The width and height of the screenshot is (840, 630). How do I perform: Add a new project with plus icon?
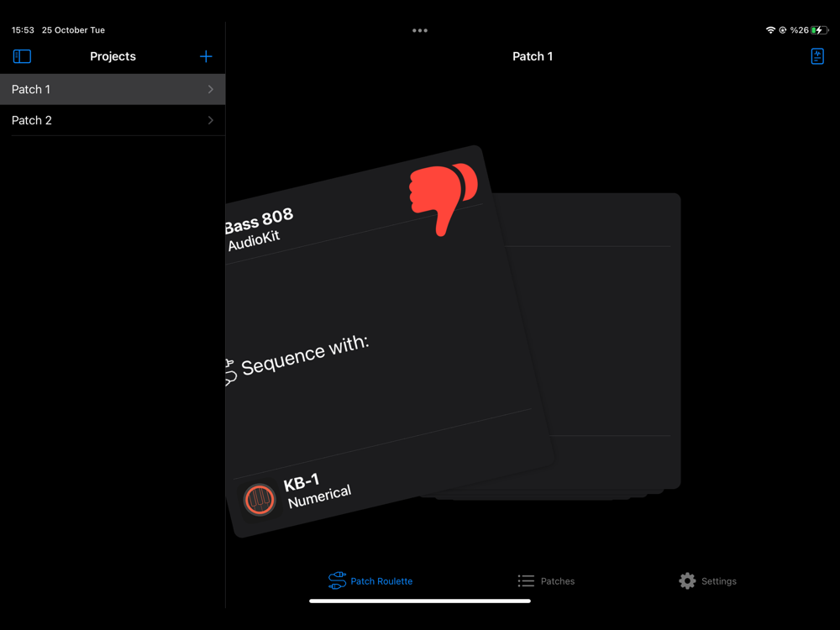click(206, 56)
